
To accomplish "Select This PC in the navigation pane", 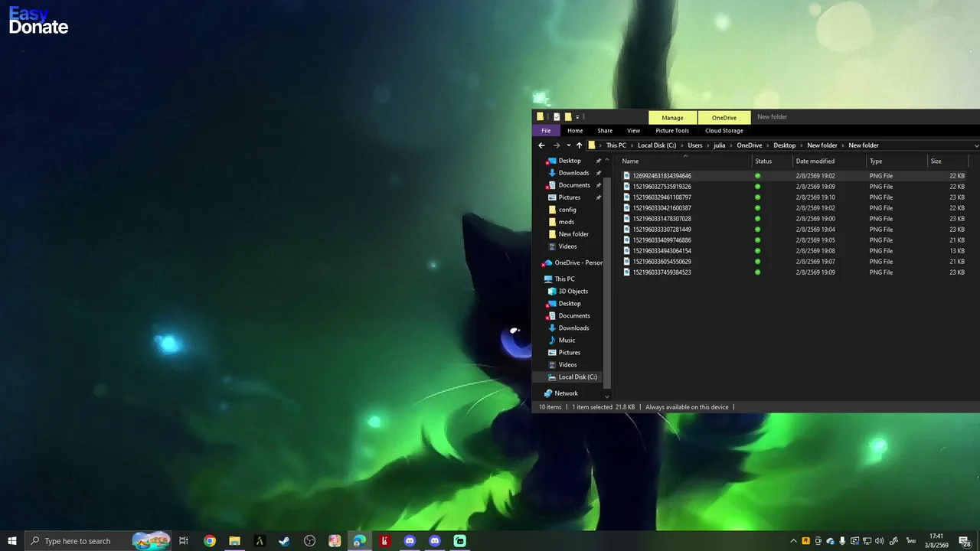I will pyautogui.click(x=564, y=279).
